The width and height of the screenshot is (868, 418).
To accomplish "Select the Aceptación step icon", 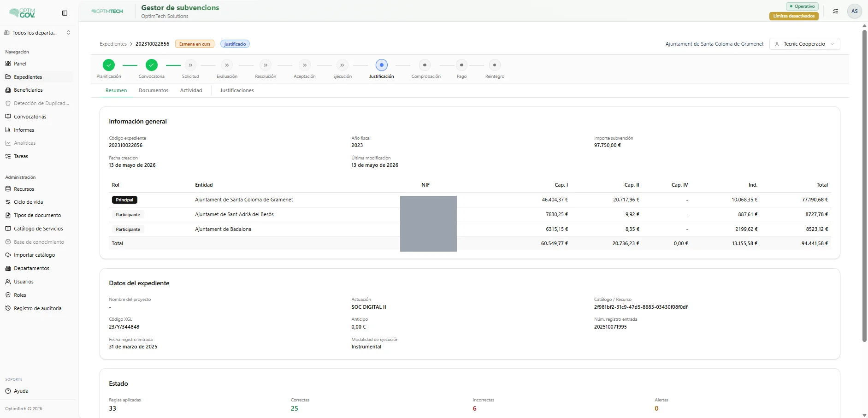I will (x=305, y=65).
